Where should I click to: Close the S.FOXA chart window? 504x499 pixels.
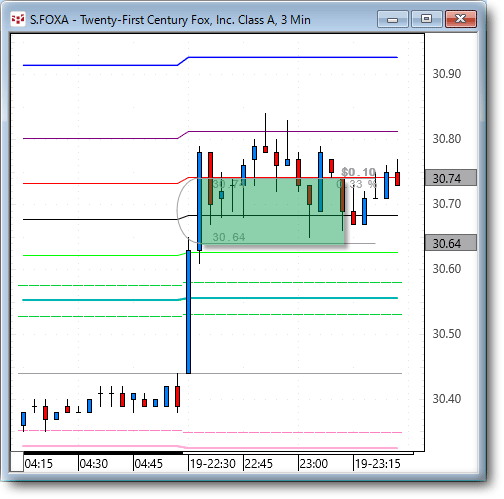click(x=461, y=19)
